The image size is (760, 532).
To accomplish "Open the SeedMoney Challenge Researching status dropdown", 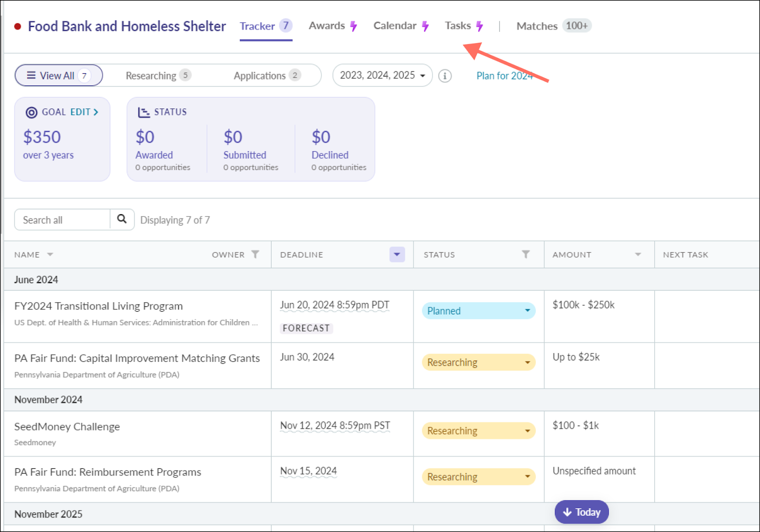I will pyautogui.click(x=478, y=431).
